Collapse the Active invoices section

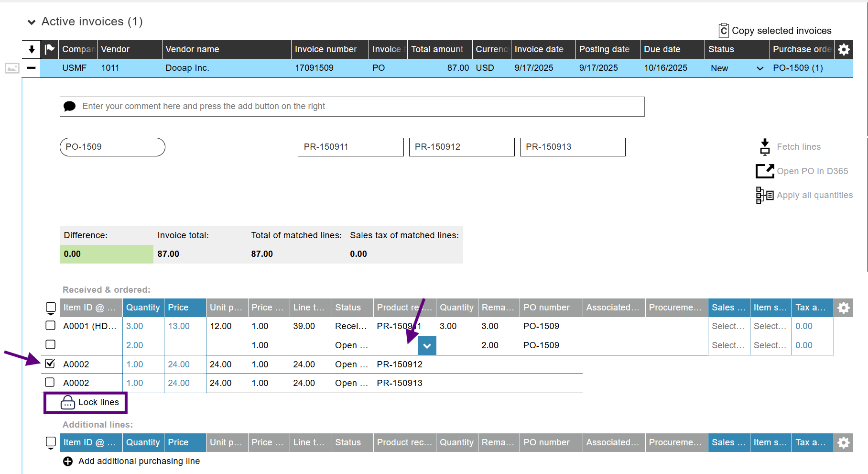point(32,22)
